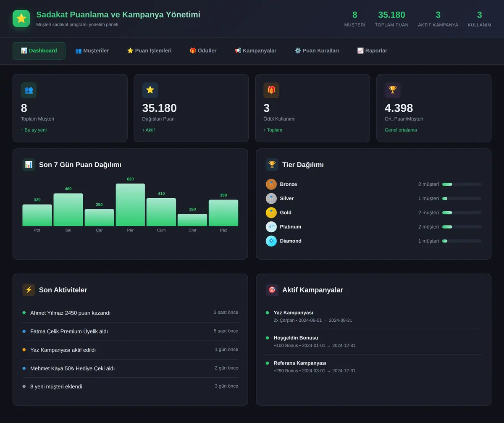Click the lightning icon beside Son Aktiviteler
504x423 pixels.
pos(29,290)
